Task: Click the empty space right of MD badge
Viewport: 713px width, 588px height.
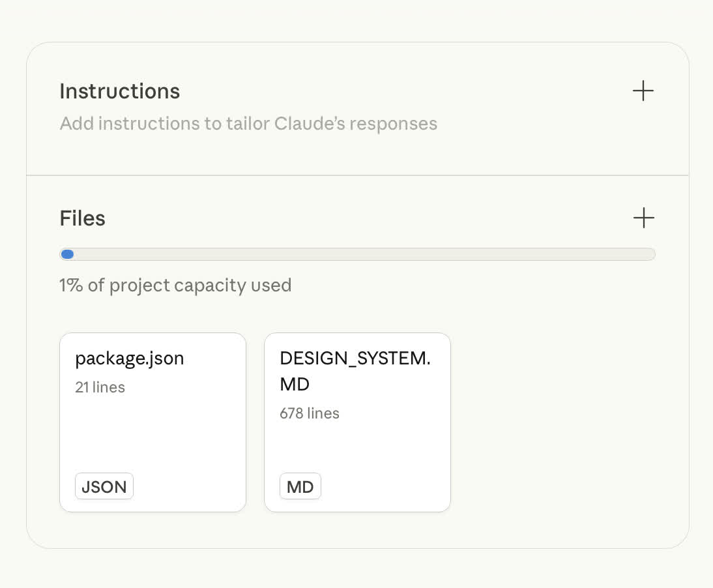Action: [x=385, y=486]
